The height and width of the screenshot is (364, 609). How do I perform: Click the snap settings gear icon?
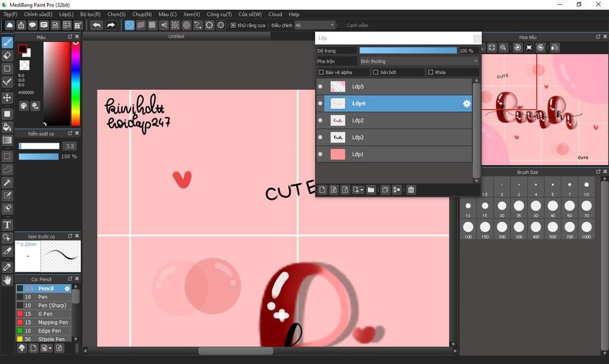[221, 25]
